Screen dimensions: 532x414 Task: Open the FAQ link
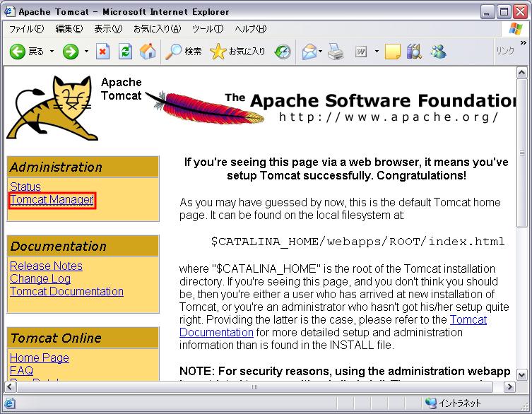[x=21, y=370]
